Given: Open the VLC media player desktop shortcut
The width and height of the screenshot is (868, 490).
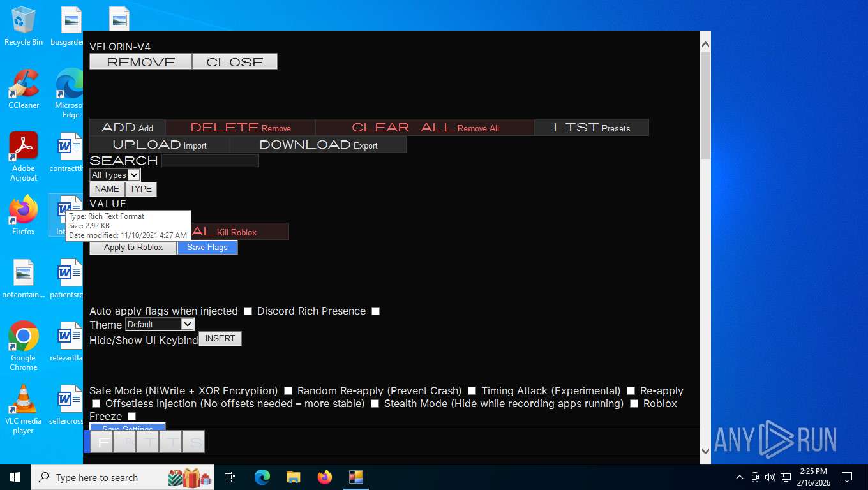Looking at the screenshot, I should pyautogui.click(x=24, y=409).
